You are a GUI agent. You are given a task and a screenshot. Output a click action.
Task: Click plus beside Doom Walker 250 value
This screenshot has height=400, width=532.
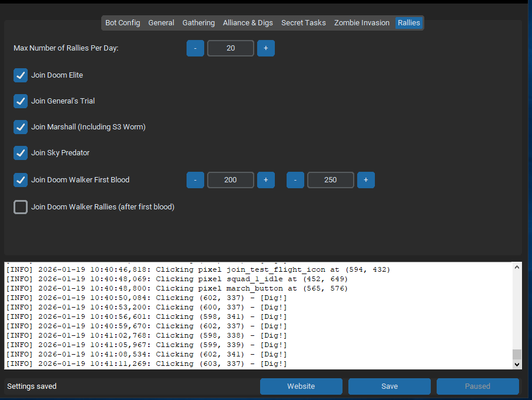click(365, 180)
